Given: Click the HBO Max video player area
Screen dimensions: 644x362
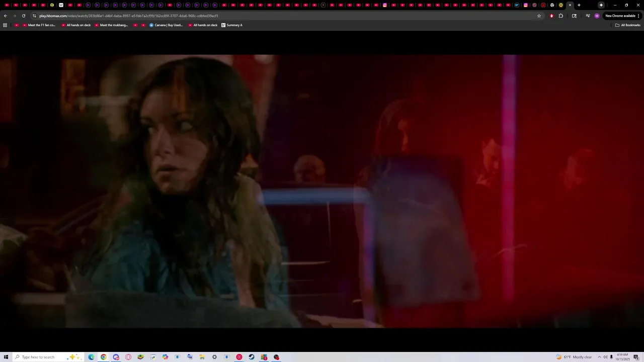Looking at the screenshot, I should click(x=322, y=191).
